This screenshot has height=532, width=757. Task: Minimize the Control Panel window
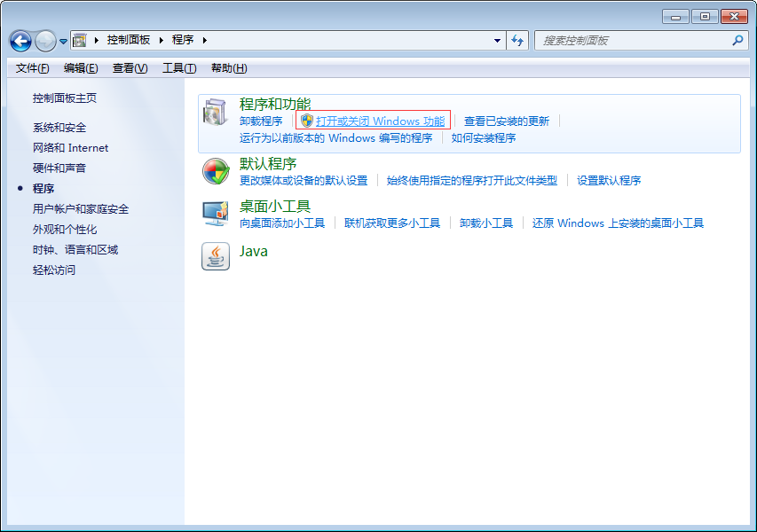click(676, 17)
